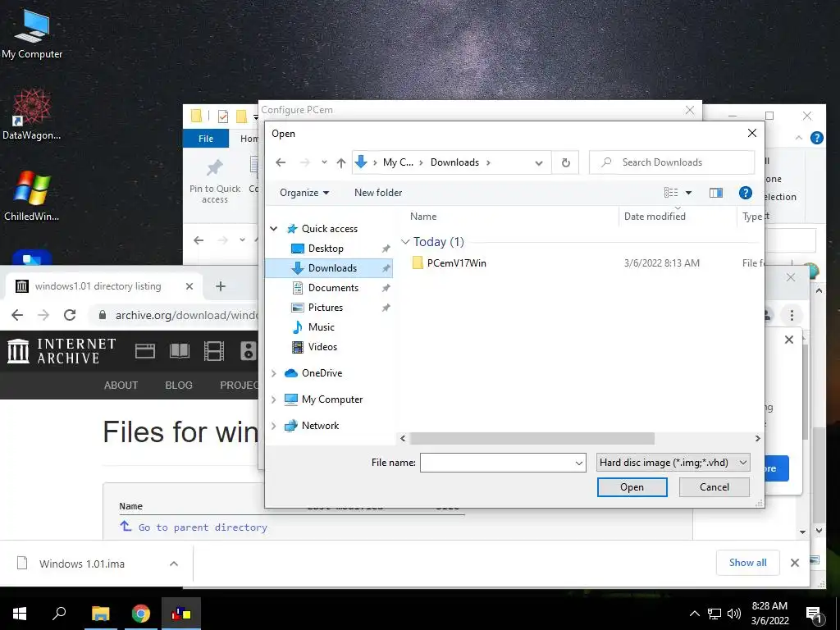This screenshot has height=630, width=840.
Task: Open the PCemV17Win folder icon
Action: coord(418,262)
